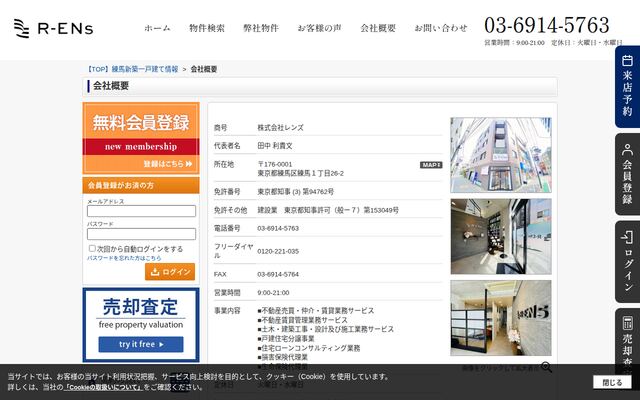
Task: Select ■不動産売買・仲介・賃貸業務サービス line
Action: [x=316, y=311]
